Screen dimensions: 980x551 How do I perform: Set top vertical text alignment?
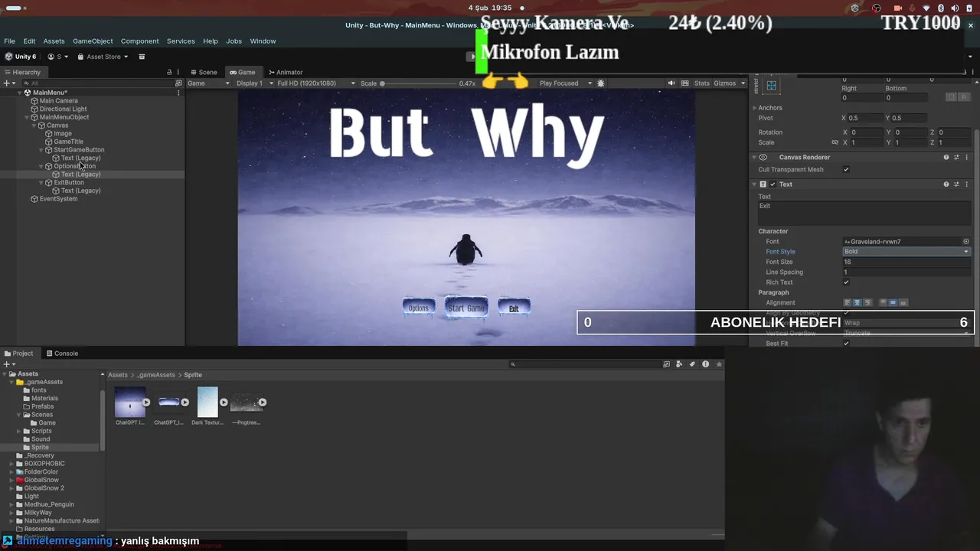[884, 303]
